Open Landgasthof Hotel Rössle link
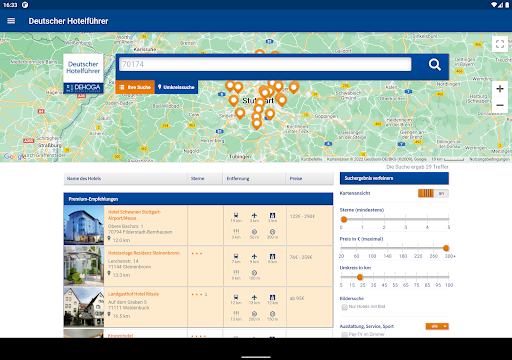This screenshot has width=512, height=360. (x=133, y=294)
